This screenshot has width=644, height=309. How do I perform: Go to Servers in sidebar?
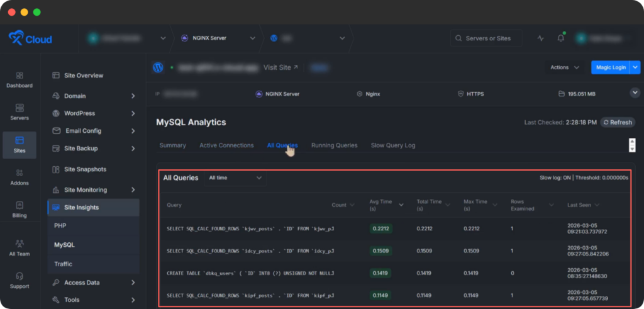[19, 112]
